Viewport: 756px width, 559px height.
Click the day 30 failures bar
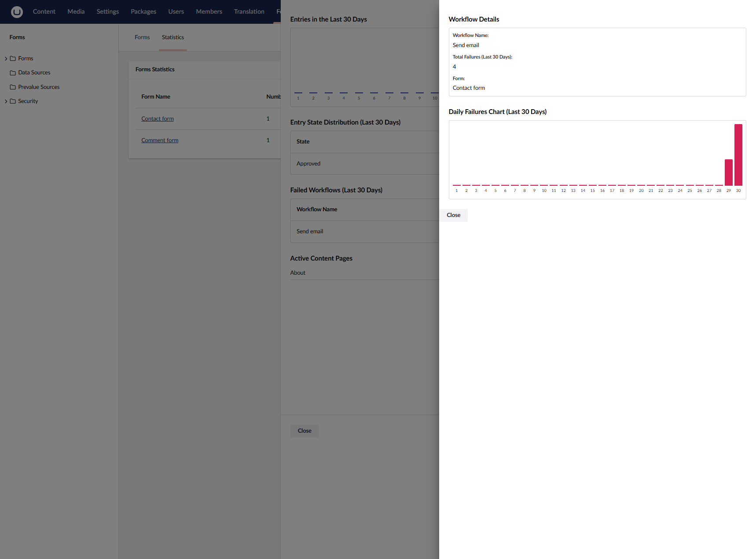coord(738,155)
